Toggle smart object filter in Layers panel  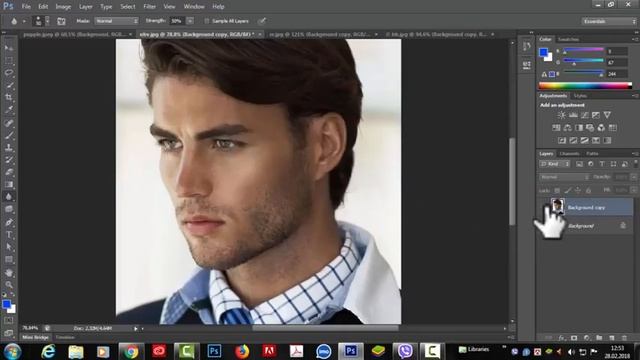tap(624, 164)
